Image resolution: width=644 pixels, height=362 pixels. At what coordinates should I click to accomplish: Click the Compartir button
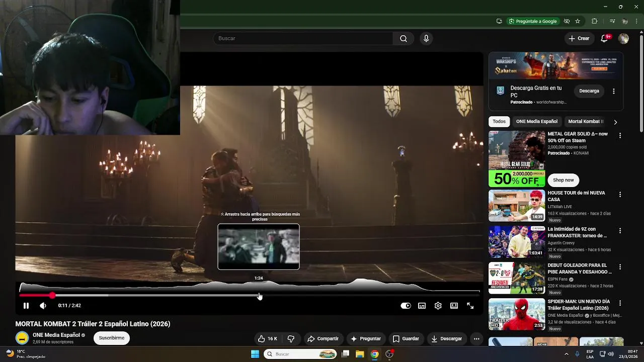323,339
